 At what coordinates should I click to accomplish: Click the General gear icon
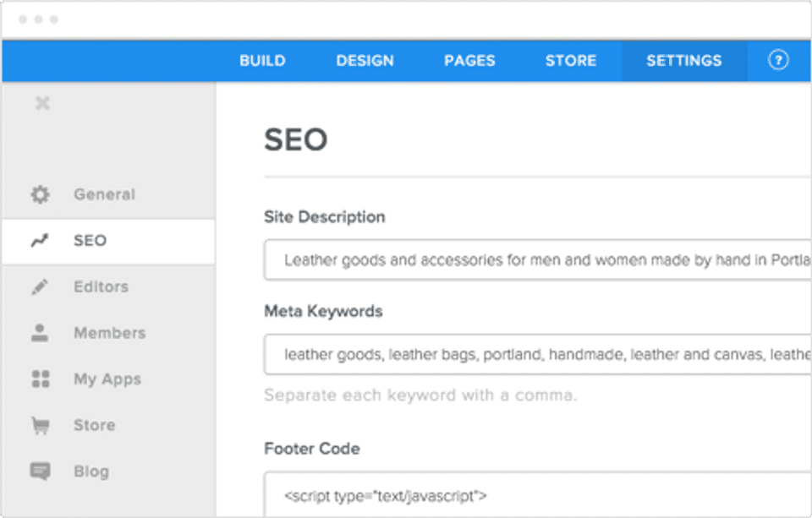[x=40, y=194]
